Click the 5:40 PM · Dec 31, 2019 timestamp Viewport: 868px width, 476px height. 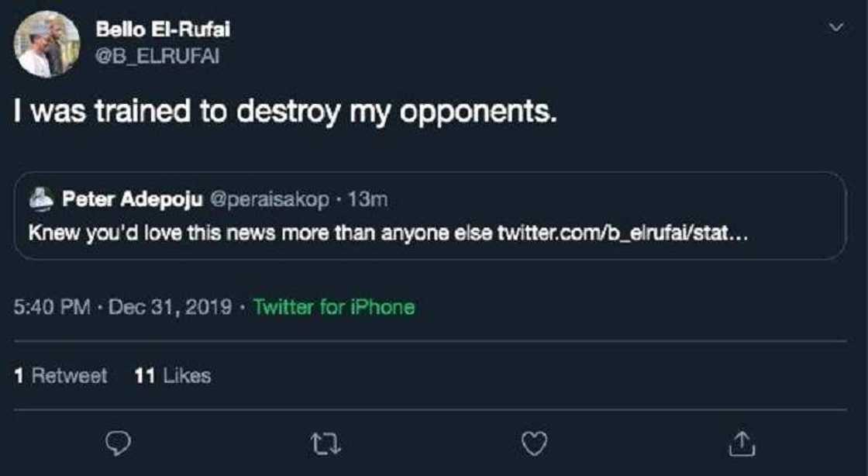click(x=123, y=307)
